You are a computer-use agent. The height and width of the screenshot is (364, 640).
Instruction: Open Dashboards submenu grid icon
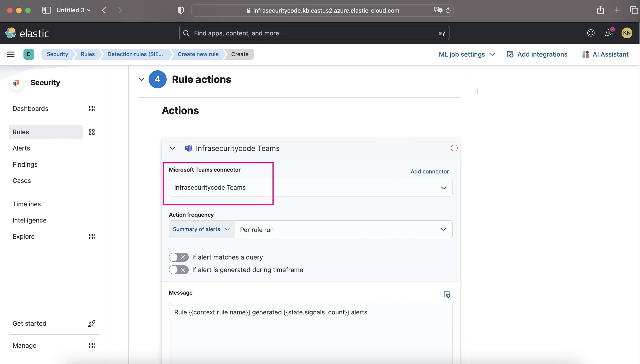click(92, 109)
